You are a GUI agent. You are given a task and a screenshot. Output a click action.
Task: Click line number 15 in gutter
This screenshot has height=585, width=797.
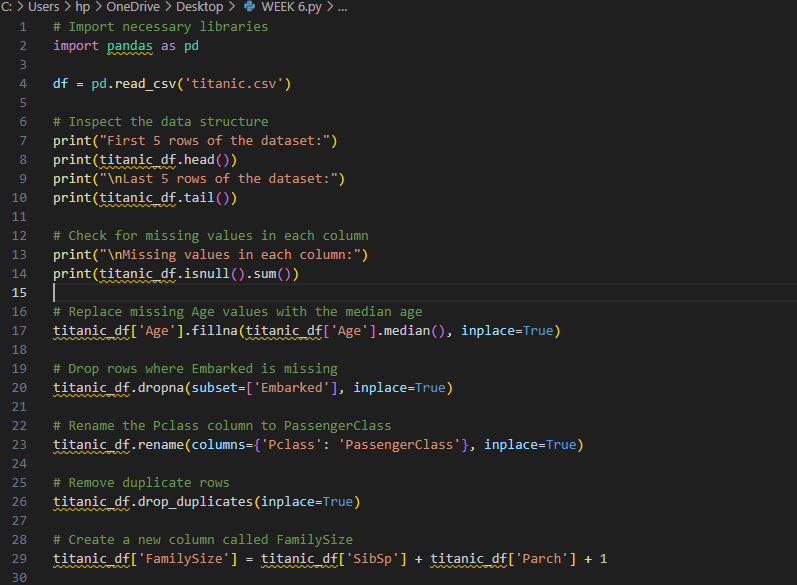19,293
